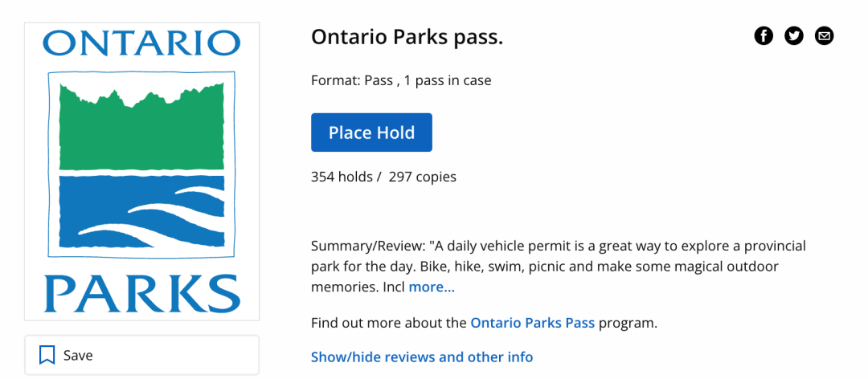Click the bookmark icon beside Save
This screenshot has height=379, width=868.
[x=47, y=355]
